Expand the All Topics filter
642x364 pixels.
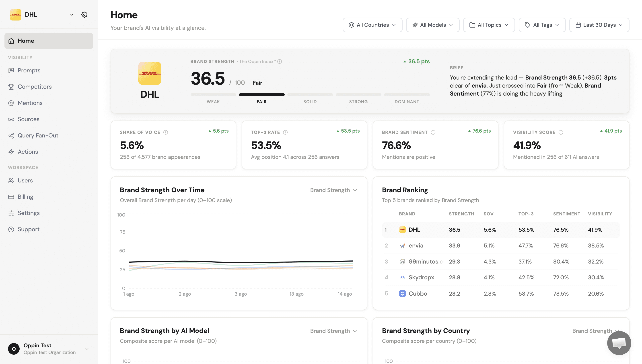[489, 25]
